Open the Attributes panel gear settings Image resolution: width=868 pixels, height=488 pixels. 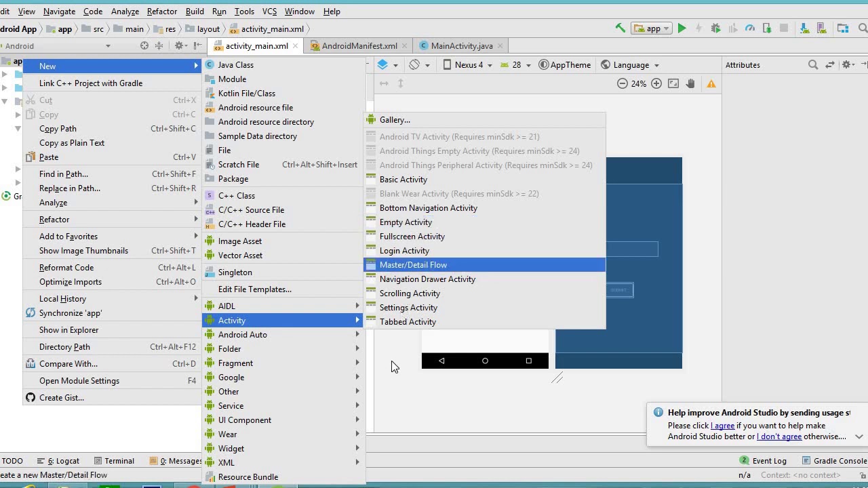[x=846, y=65]
